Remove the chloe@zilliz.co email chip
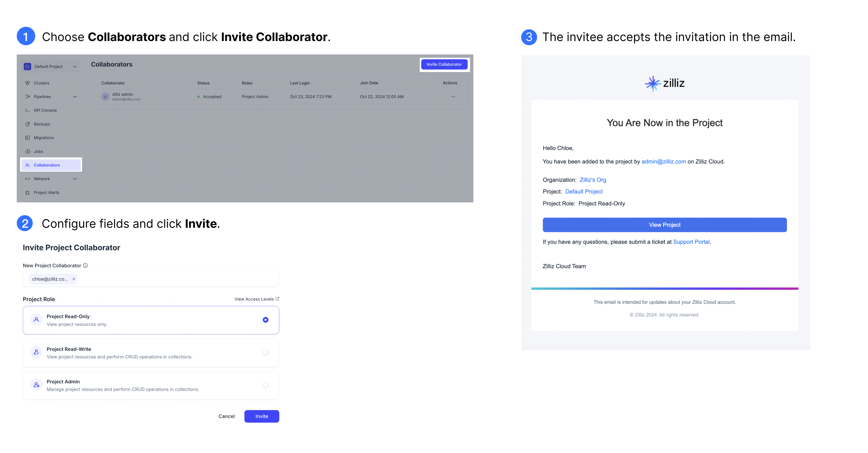Screen dimensions: 868x453 tap(73, 279)
